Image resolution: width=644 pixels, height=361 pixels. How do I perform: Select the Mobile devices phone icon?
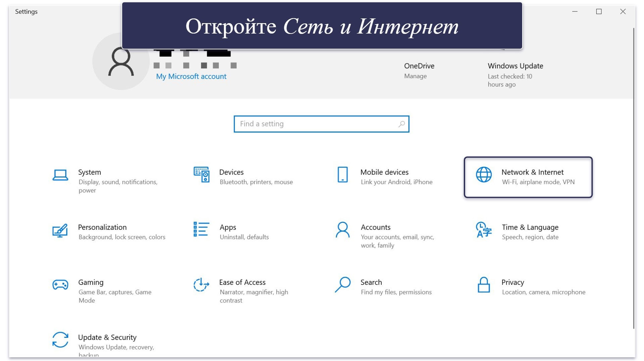(343, 174)
